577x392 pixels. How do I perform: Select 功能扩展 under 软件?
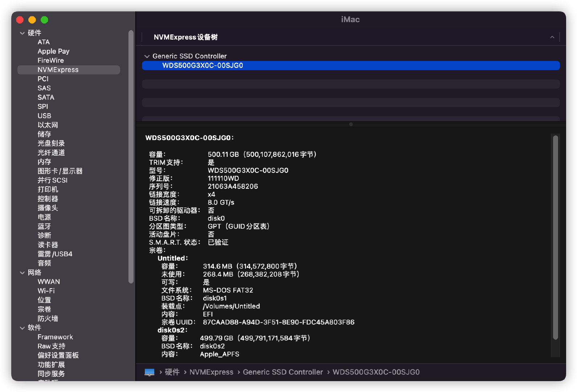pyautogui.click(x=51, y=365)
